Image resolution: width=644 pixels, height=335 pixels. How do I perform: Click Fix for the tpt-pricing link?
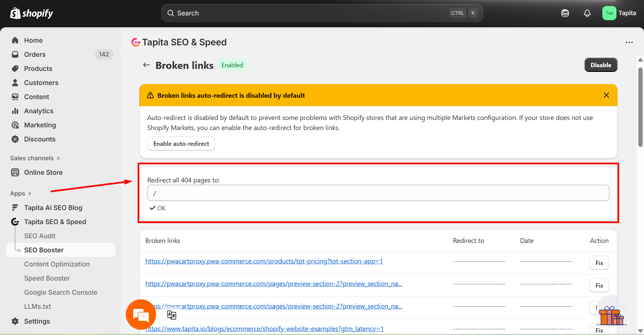click(599, 263)
